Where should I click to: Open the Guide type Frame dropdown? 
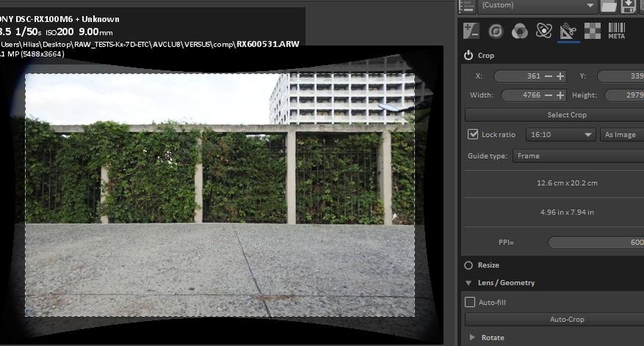coord(576,156)
